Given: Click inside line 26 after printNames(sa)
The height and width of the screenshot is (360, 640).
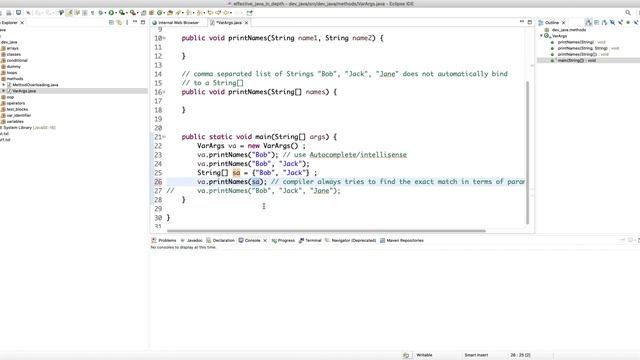Looking at the screenshot, I should [x=268, y=182].
